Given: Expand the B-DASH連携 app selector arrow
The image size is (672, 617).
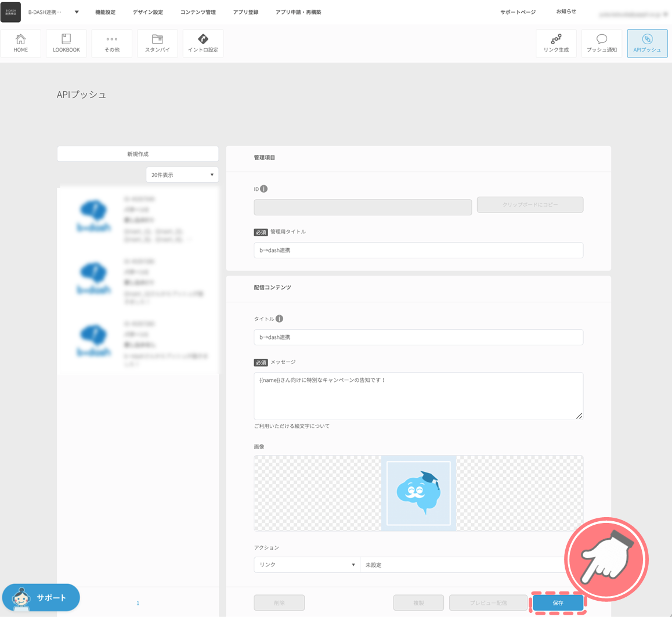Looking at the screenshot, I should pos(77,12).
